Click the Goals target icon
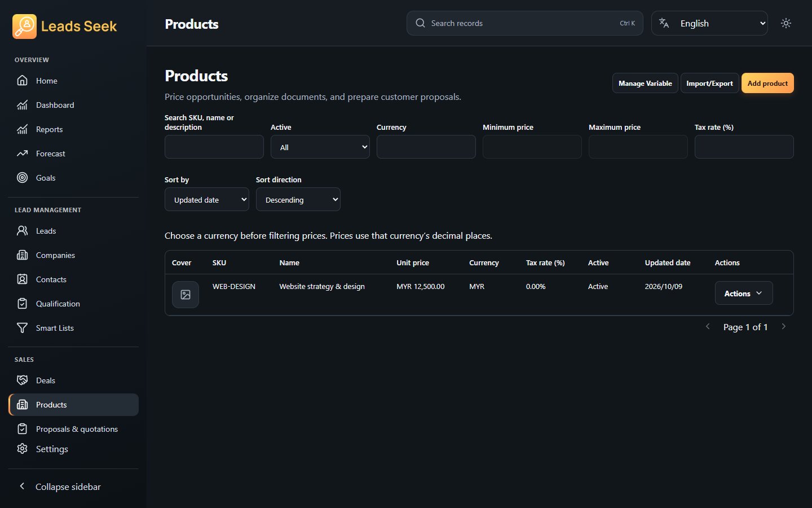This screenshot has height=508, width=812. pyautogui.click(x=23, y=178)
